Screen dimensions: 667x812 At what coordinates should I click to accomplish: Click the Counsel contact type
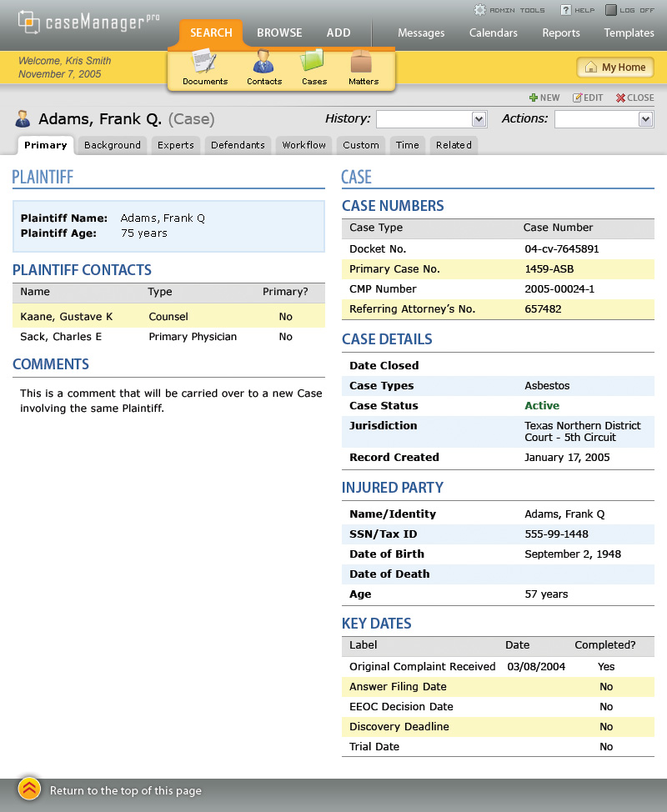coord(168,317)
